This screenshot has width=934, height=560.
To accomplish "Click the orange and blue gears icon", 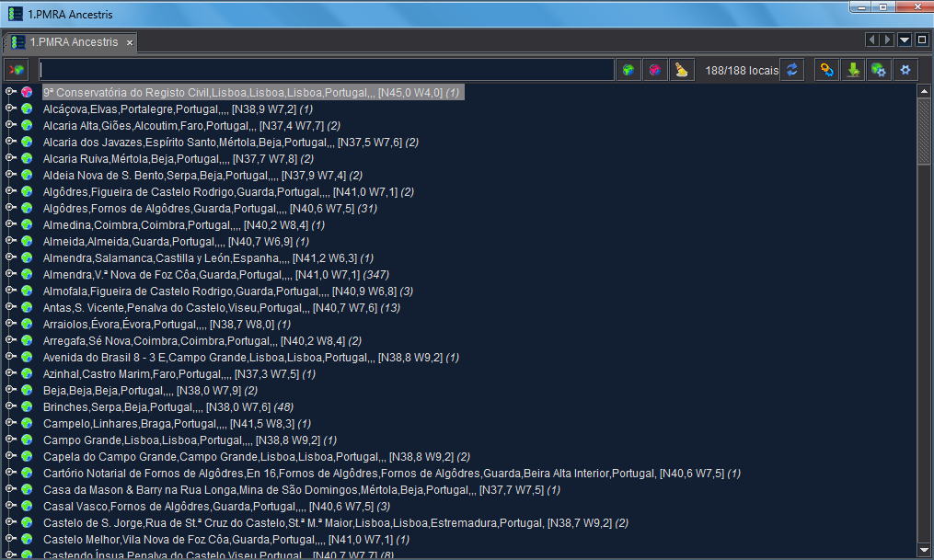I will tap(826, 70).
